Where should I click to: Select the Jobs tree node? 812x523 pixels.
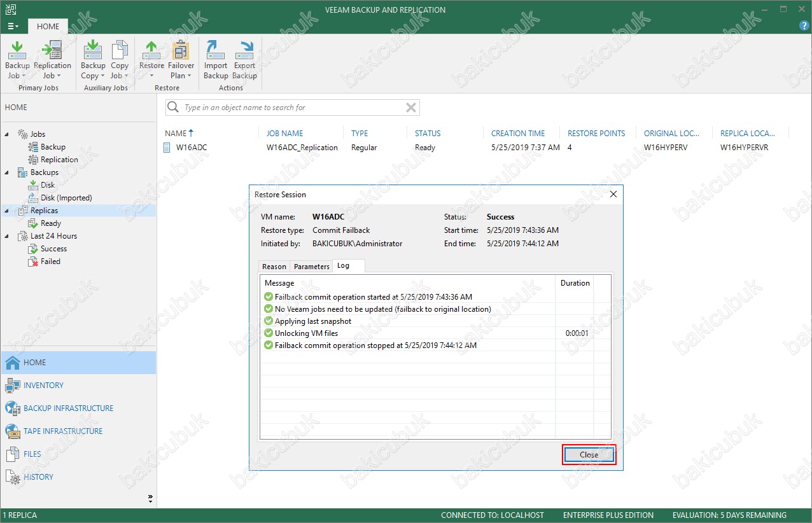38,134
